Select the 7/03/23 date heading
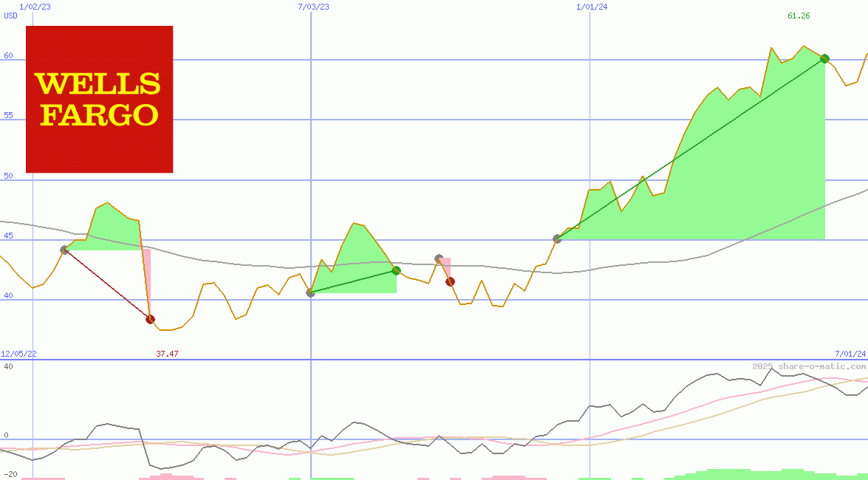The height and width of the screenshot is (480, 868). tap(313, 7)
